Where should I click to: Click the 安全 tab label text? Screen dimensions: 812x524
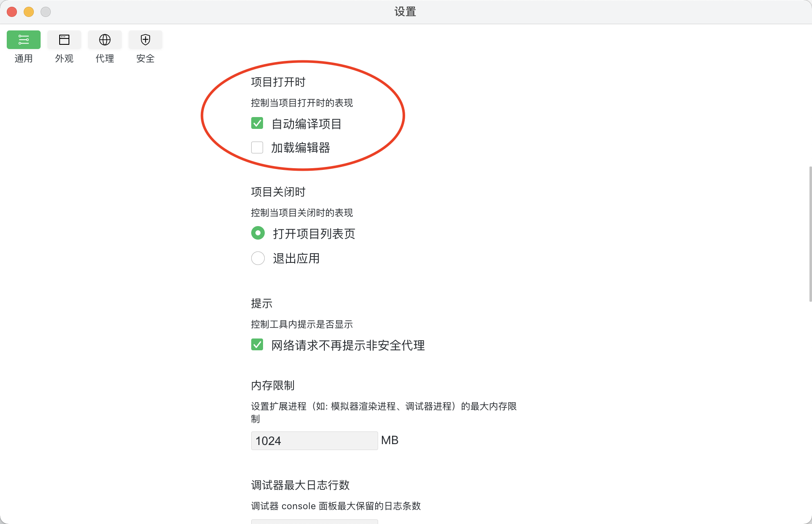point(145,58)
